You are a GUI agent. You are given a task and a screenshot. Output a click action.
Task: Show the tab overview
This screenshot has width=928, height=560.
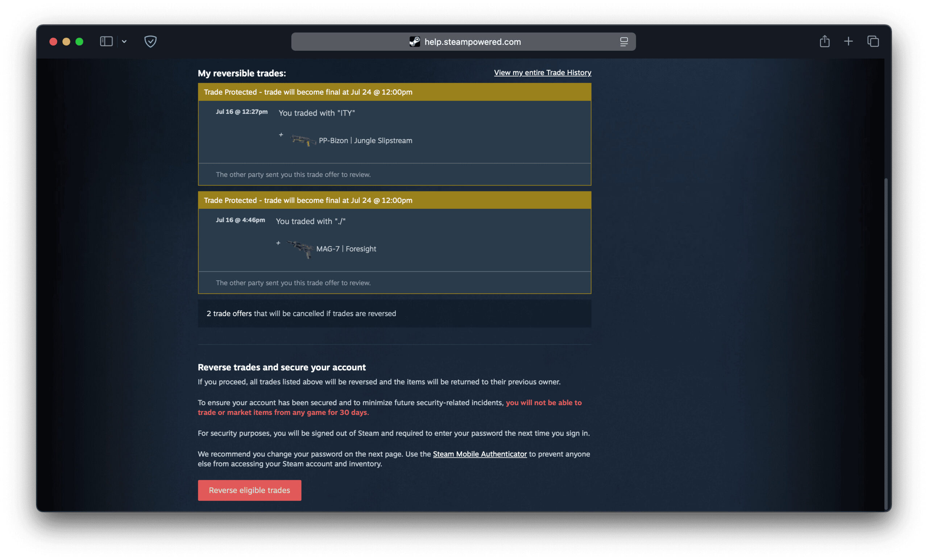pyautogui.click(x=873, y=41)
